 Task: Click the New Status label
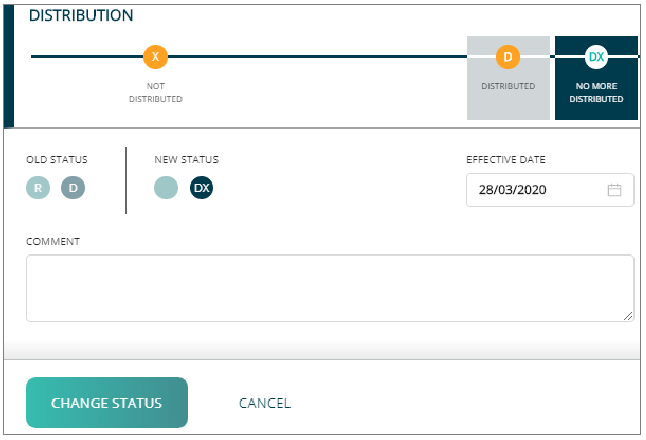click(x=186, y=159)
